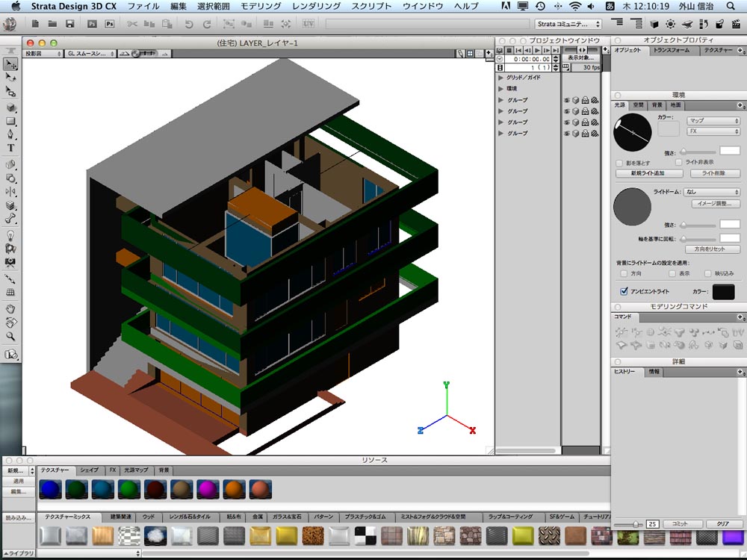Click the UV toolbar button
The height and width of the screenshot is (560, 747).
tap(309, 24)
